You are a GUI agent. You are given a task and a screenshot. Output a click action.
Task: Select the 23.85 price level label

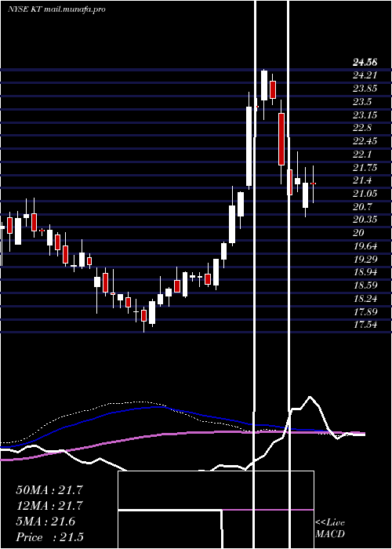pyautogui.click(x=365, y=89)
